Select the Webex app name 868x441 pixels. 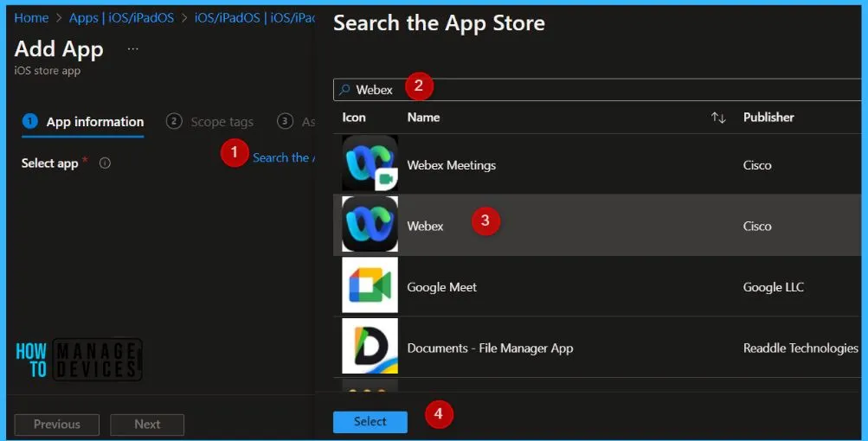click(x=425, y=226)
